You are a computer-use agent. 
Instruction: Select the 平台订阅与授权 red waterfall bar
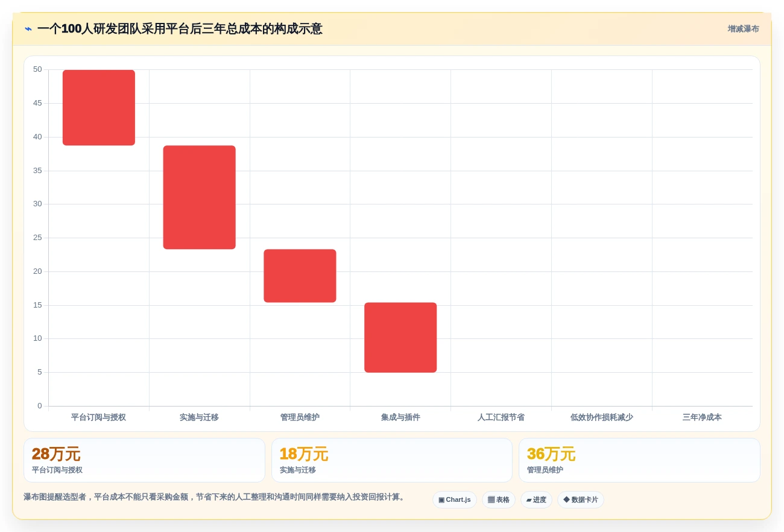[99, 107]
